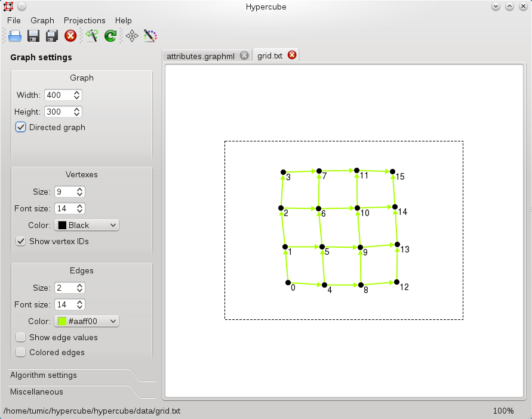This screenshot has height=419, width=532.
Task: Expand the Width spinner dropdown arrows
Action: point(78,95)
